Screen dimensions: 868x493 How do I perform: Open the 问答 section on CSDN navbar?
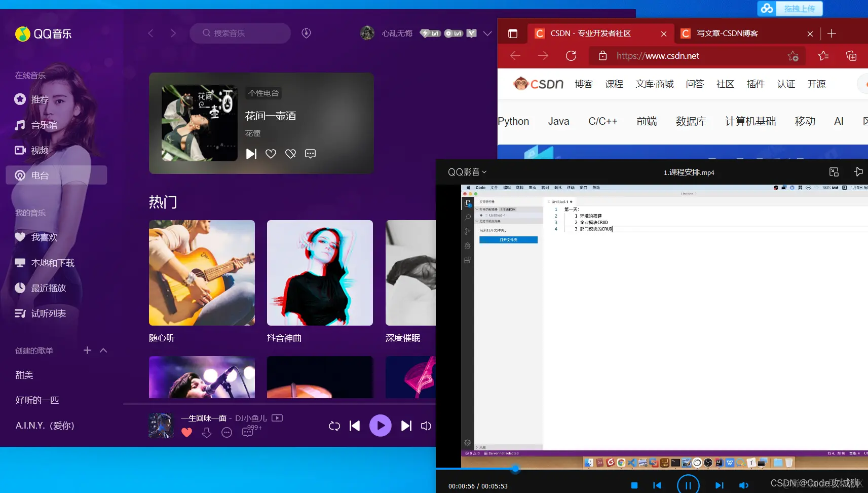point(694,84)
